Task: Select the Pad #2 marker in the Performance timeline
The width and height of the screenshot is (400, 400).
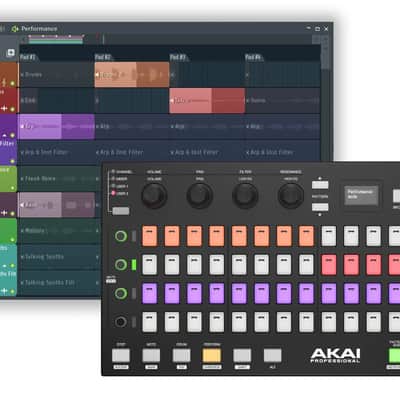Action: tap(103, 57)
